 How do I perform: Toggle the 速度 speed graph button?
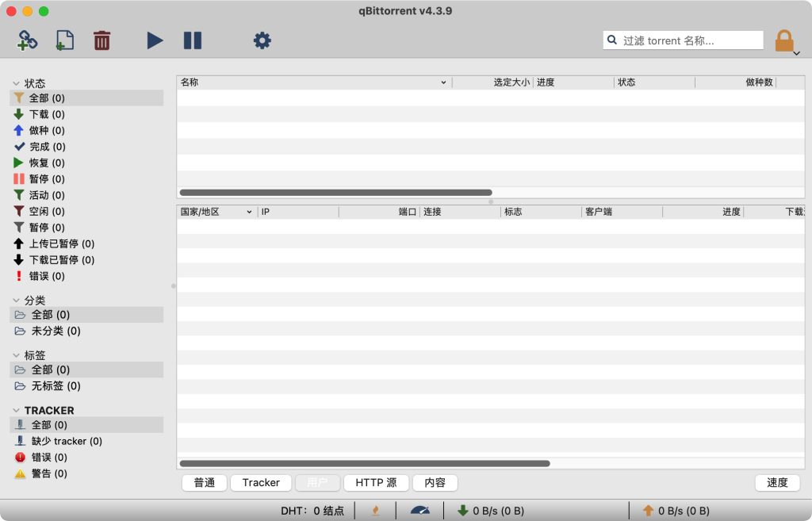777,482
